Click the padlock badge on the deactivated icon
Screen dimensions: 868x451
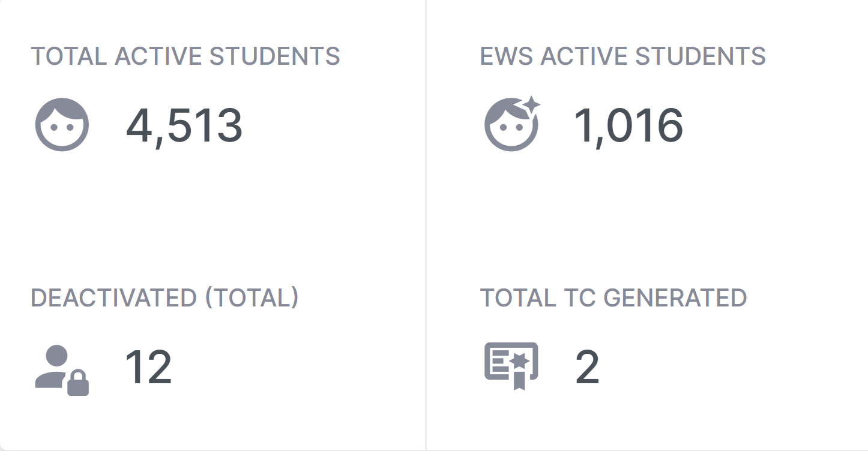[x=78, y=384]
